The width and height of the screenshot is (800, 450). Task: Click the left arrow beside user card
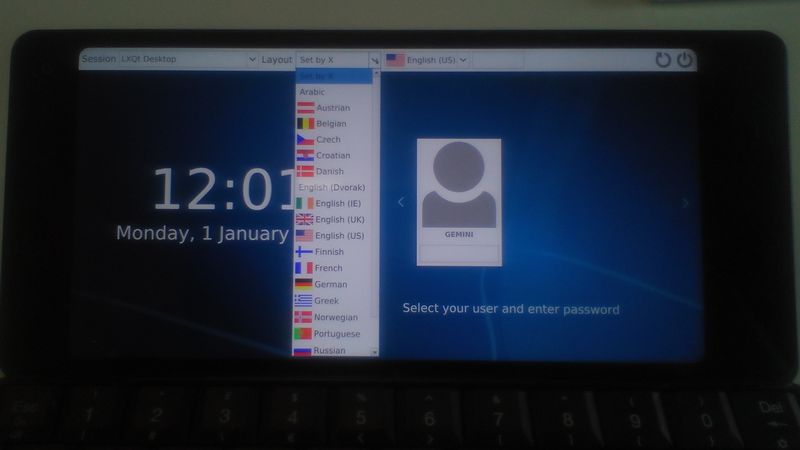point(401,202)
